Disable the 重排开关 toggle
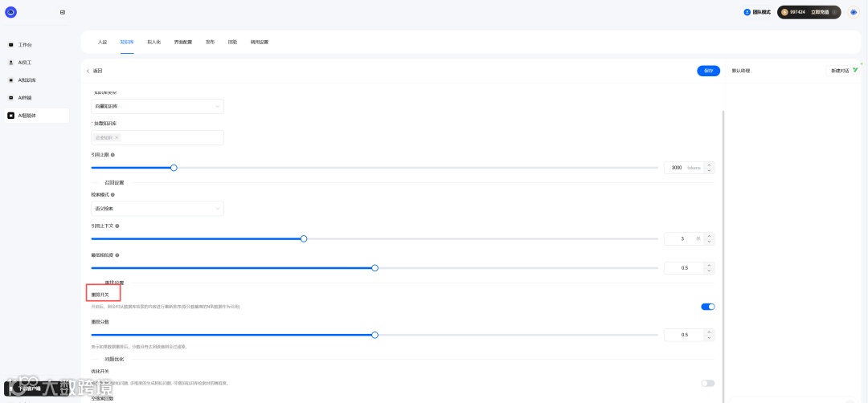Screen dimensions: 868x403 point(707,307)
